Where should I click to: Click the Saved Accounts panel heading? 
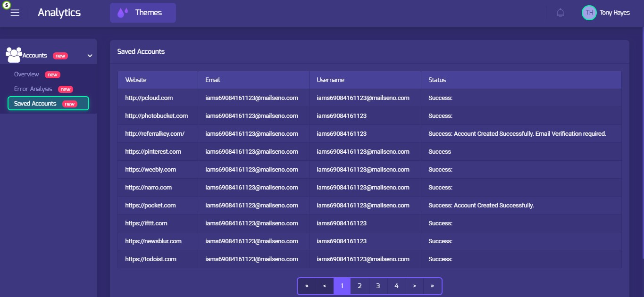pos(141,51)
